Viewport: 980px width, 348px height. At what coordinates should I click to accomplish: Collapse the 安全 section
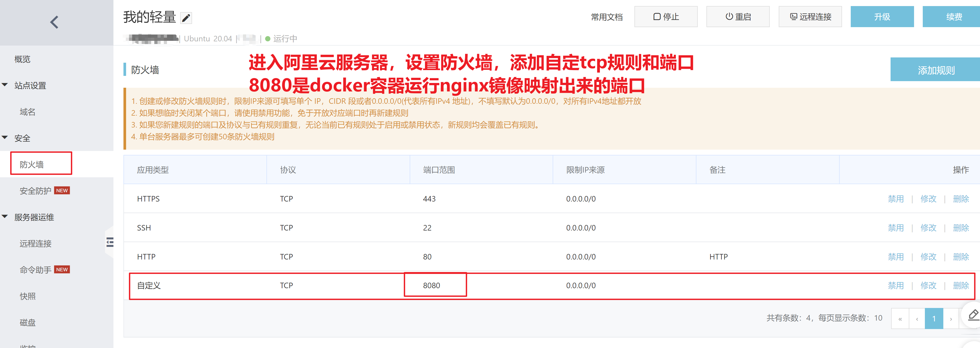point(5,138)
